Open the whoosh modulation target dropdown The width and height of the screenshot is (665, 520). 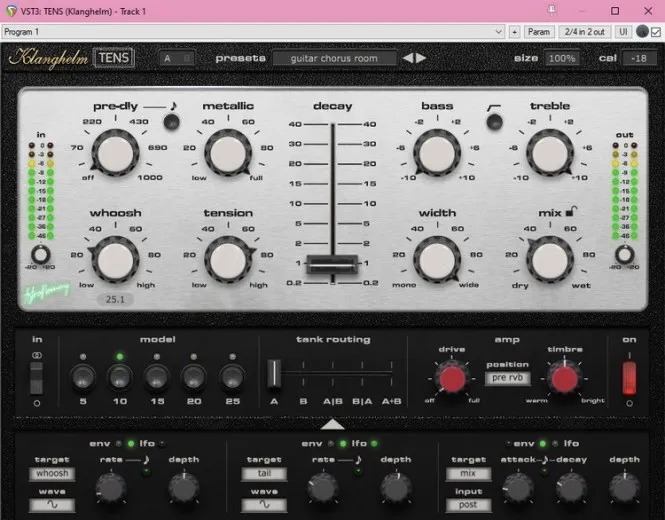click(x=53, y=473)
